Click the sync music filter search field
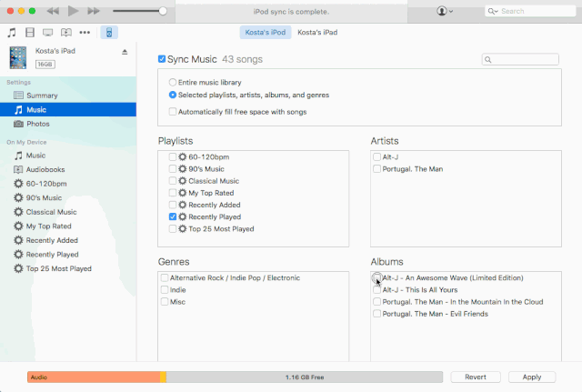This screenshot has height=392, width=582. 520,59
